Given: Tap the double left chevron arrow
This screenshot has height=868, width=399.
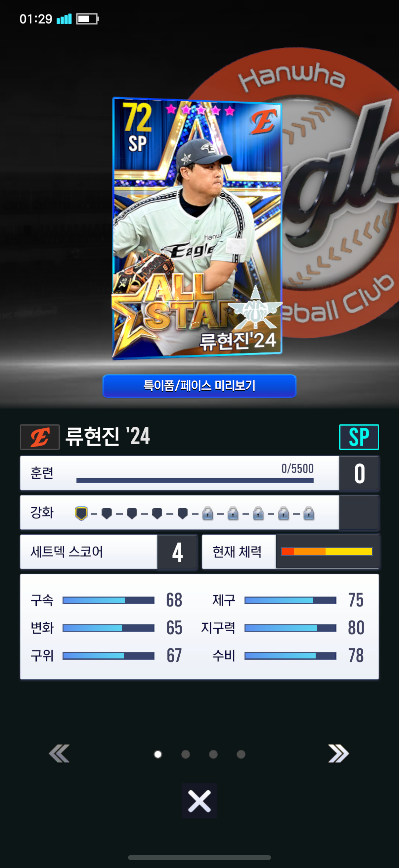Looking at the screenshot, I should coord(59,753).
